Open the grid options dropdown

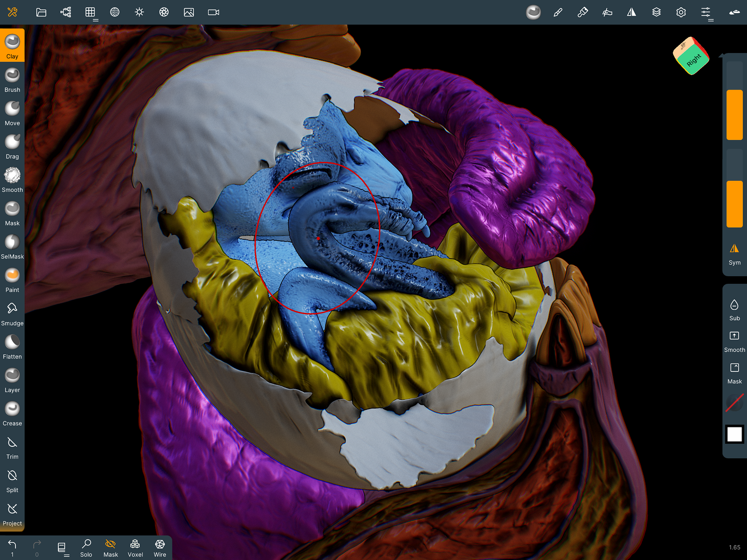[91, 13]
